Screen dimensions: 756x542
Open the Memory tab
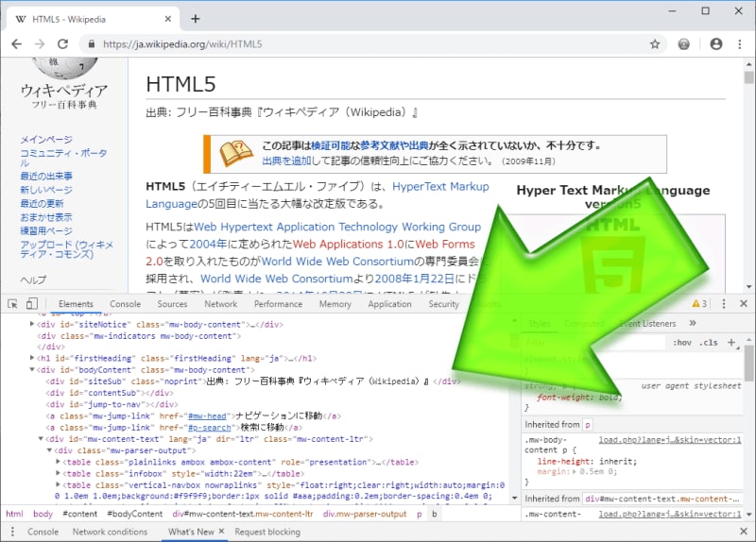[335, 304]
